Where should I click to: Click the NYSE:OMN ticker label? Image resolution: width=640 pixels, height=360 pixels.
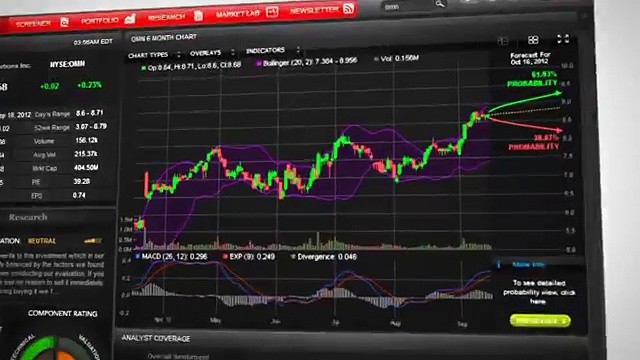click(67, 64)
